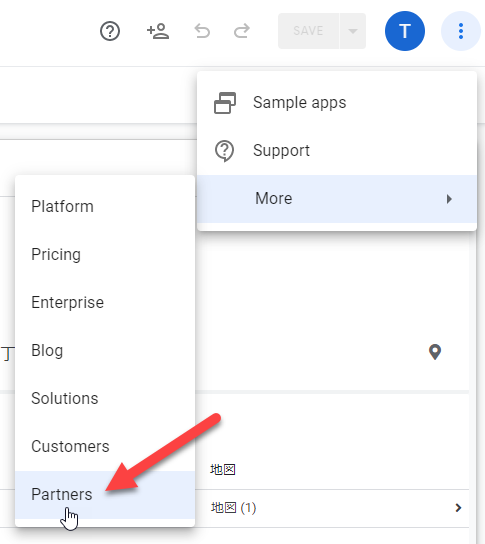Open the SAVE button dropdown arrow
Viewport: 485px width, 544px height.
[353, 31]
